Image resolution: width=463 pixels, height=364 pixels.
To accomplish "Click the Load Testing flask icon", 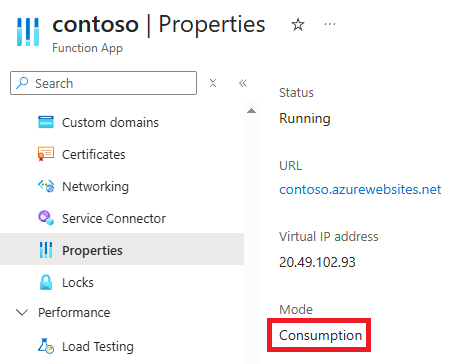I will [46, 346].
